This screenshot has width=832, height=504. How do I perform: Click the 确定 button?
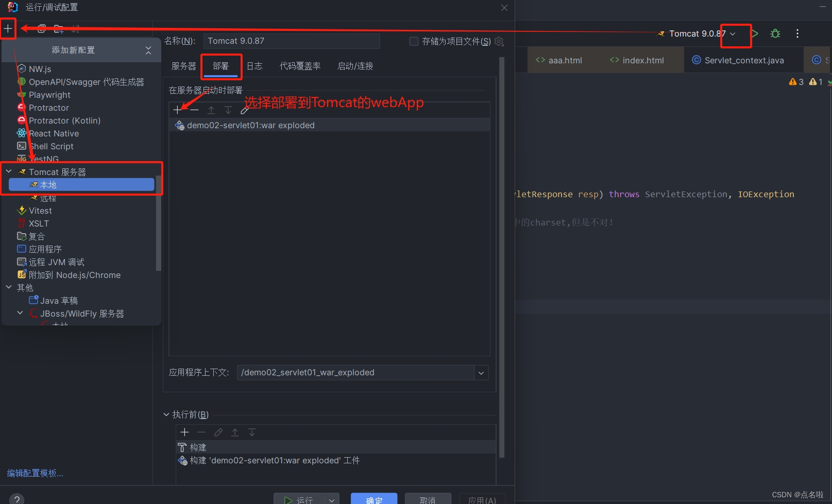coord(374,499)
